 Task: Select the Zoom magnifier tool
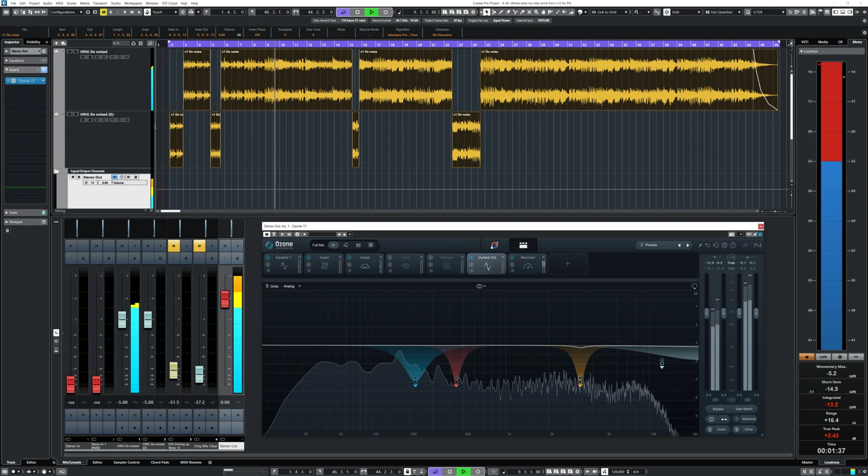pyautogui.click(x=536, y=12)
